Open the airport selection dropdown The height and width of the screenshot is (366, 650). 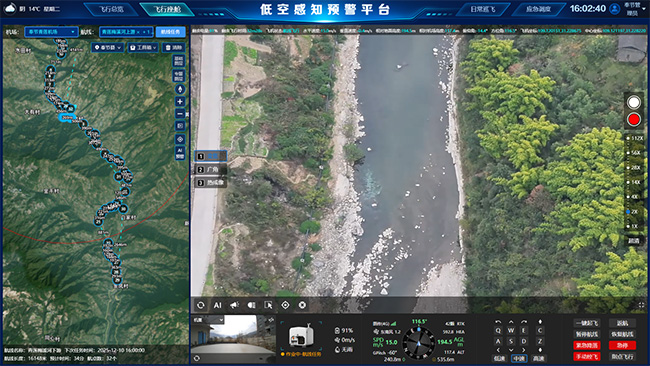coord(51,32)
